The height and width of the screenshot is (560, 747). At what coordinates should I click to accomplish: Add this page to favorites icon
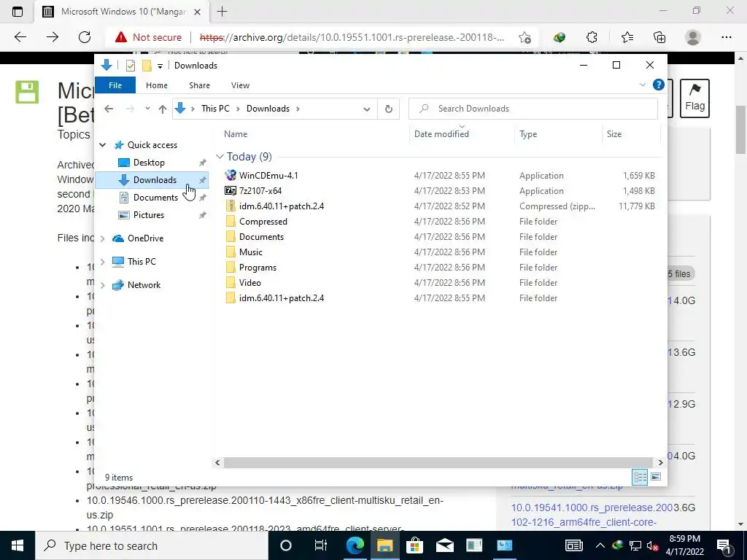point(525,37)
